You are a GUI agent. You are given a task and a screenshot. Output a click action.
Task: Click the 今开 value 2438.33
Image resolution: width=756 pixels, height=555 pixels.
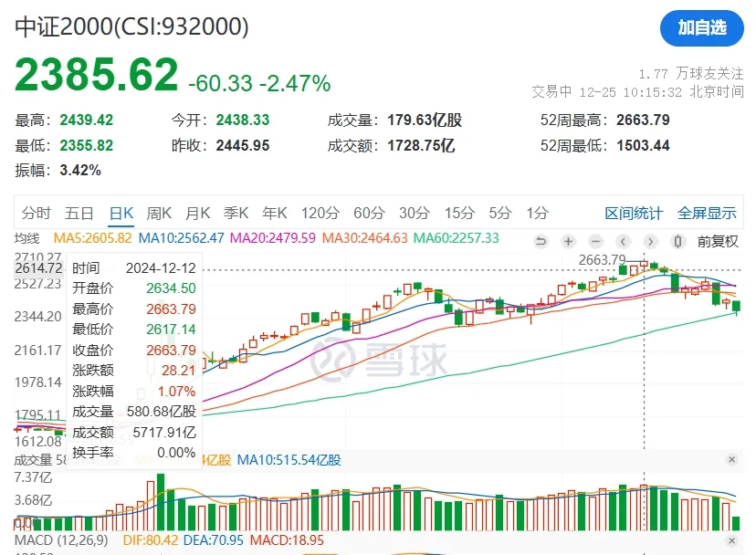click(x=243, y=120)
